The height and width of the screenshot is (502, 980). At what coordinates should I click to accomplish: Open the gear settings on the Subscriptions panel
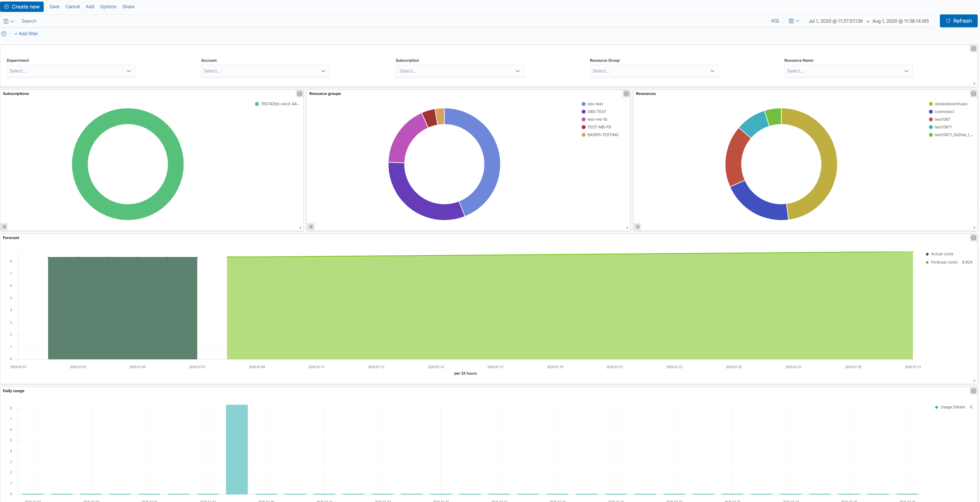tap(300, 94)
